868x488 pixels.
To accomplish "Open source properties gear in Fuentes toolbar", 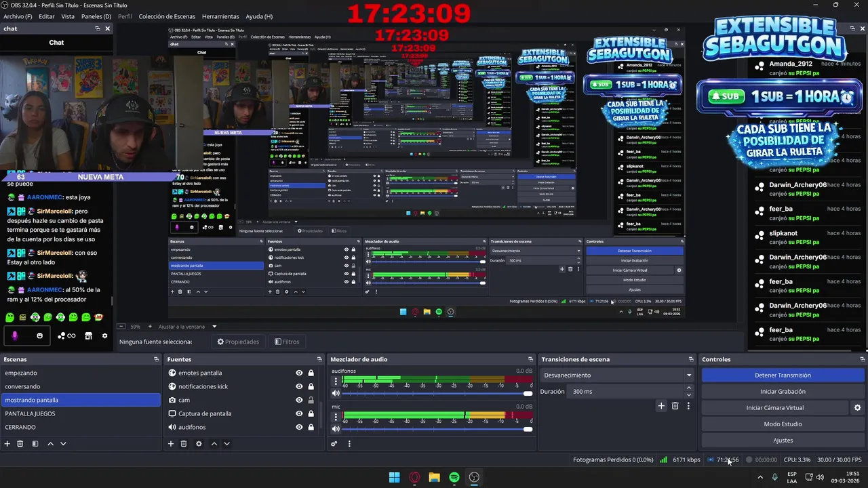I will (x=199, y=444).
